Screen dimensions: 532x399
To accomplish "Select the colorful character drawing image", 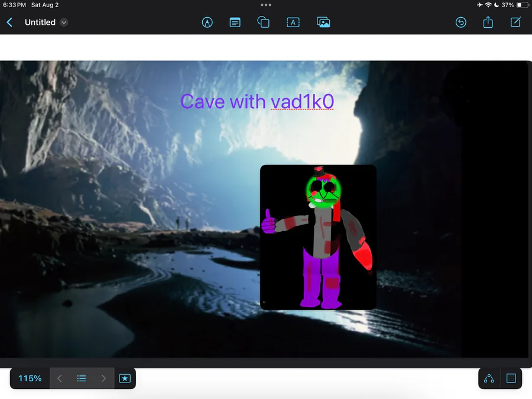I will coord(318,237).
